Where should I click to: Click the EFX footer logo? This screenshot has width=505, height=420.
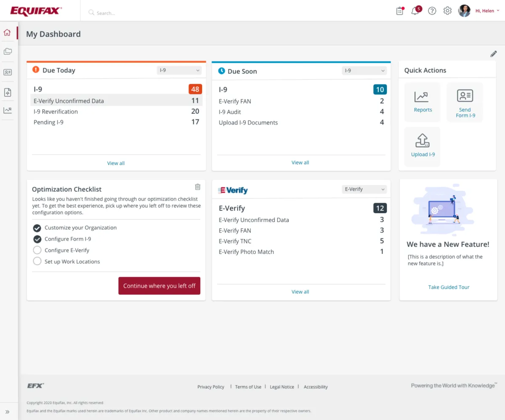(x=36, y=386)
